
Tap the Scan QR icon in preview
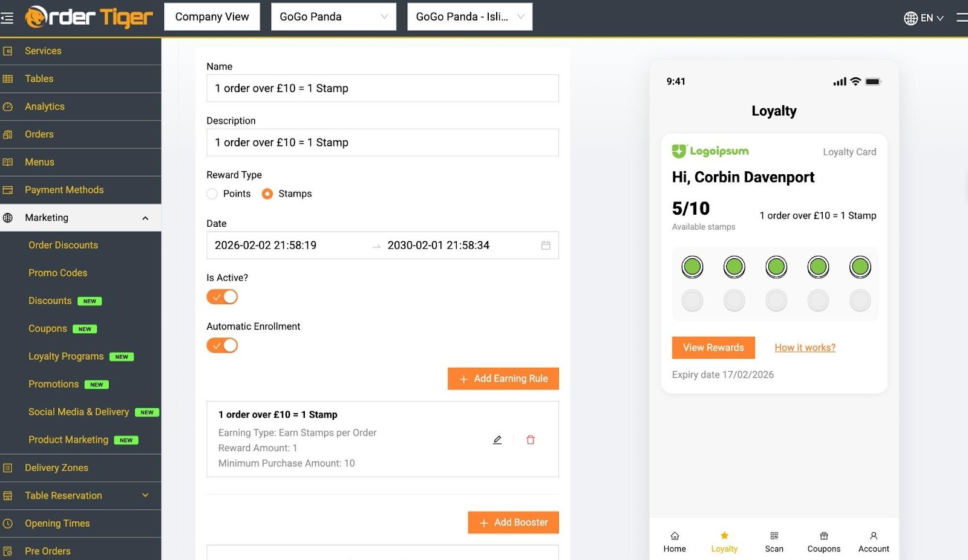pos(774,536)
